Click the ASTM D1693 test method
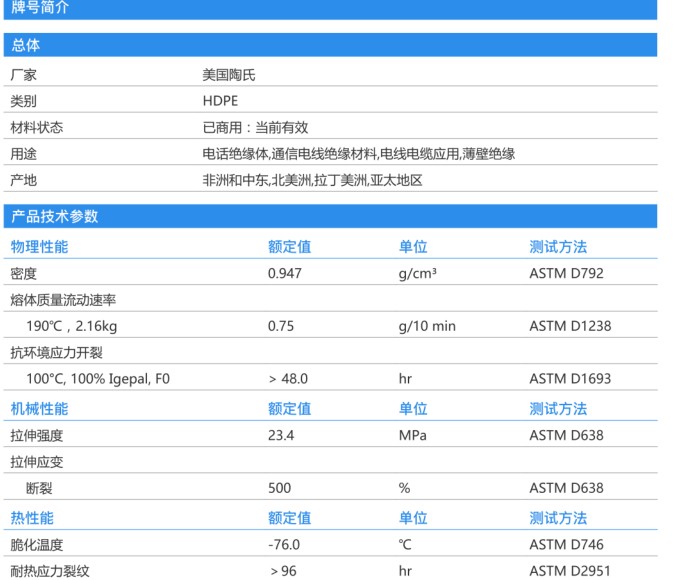689x580 pixels. pos(570,379)
